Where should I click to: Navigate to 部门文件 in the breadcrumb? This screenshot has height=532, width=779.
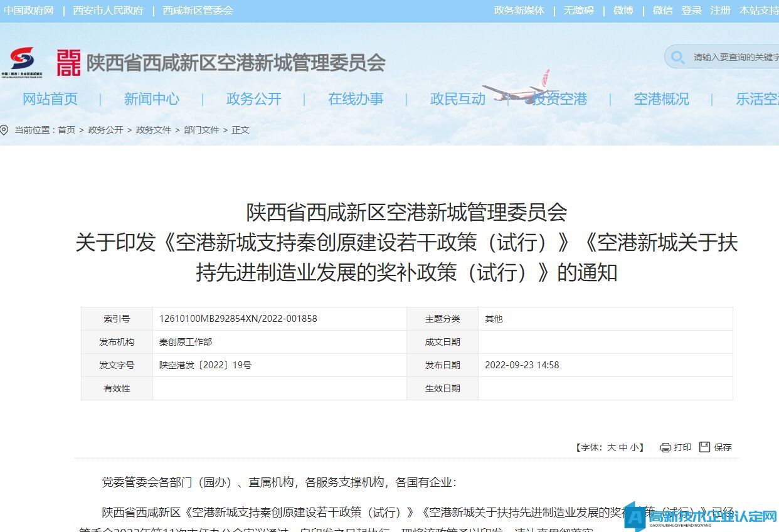201,130
